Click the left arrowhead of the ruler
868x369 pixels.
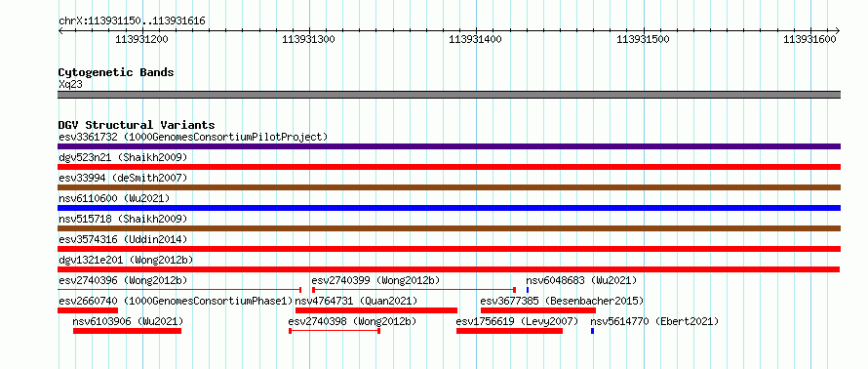click(x=60, y=30)
